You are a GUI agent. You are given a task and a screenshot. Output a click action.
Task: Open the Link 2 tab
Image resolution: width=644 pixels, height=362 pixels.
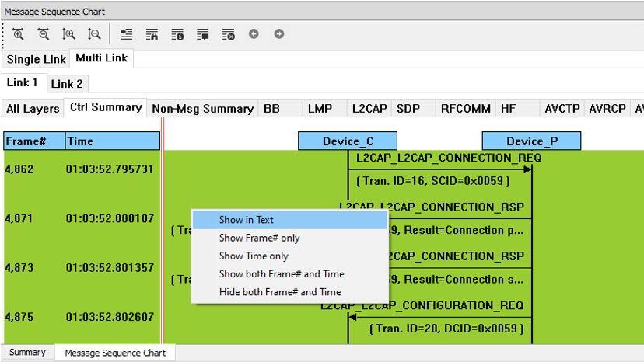click(67, 84)
